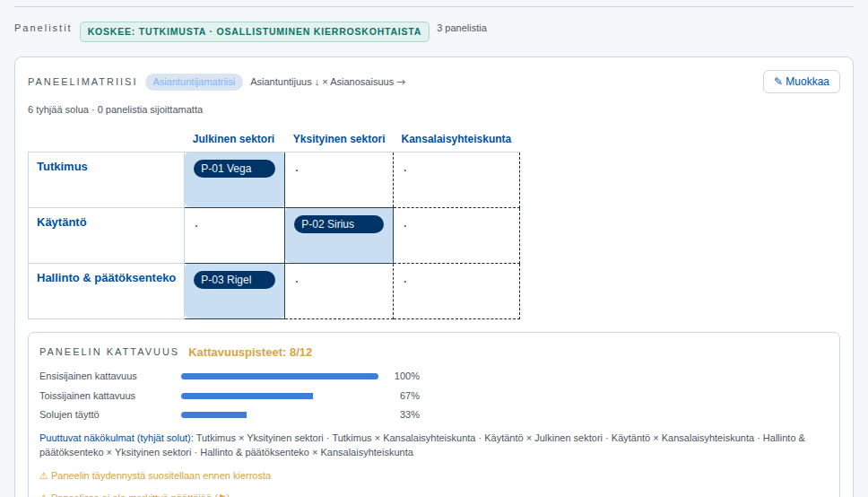Click the Paneelin täydennystä suositellaan warning
The image size is (868, 497).
point(155,475)
